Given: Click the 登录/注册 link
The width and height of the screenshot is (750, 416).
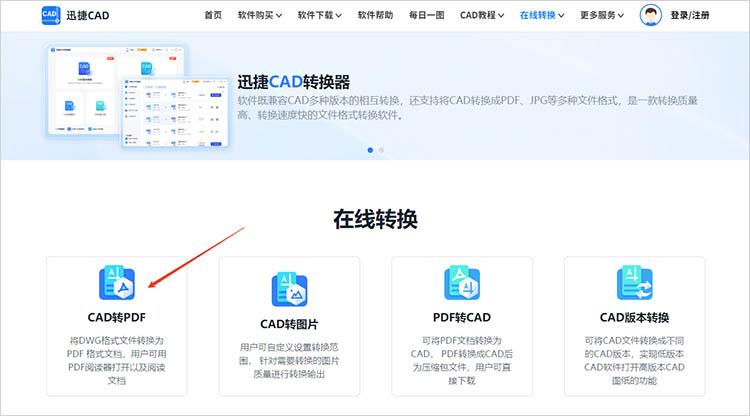Looking at the screenshot, I should coord(690,15).
